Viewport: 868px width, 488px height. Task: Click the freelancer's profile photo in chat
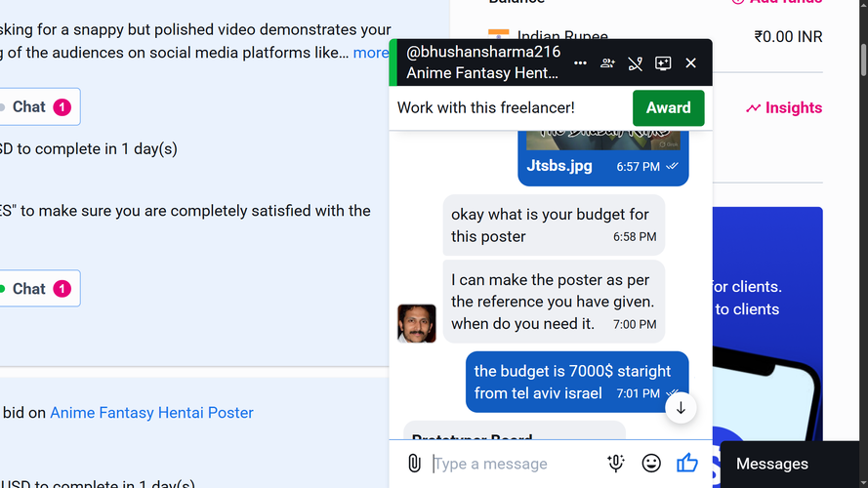(x=416, y=323)
